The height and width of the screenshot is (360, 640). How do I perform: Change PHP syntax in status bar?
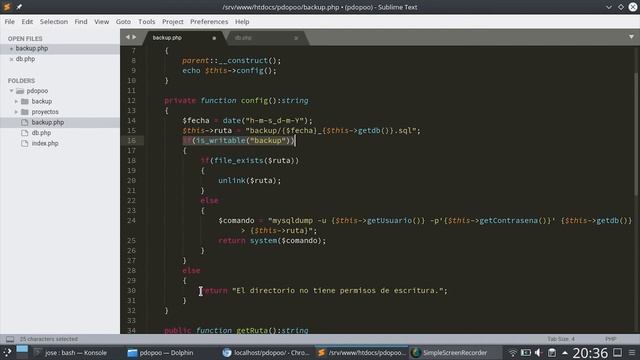(610, 339)
